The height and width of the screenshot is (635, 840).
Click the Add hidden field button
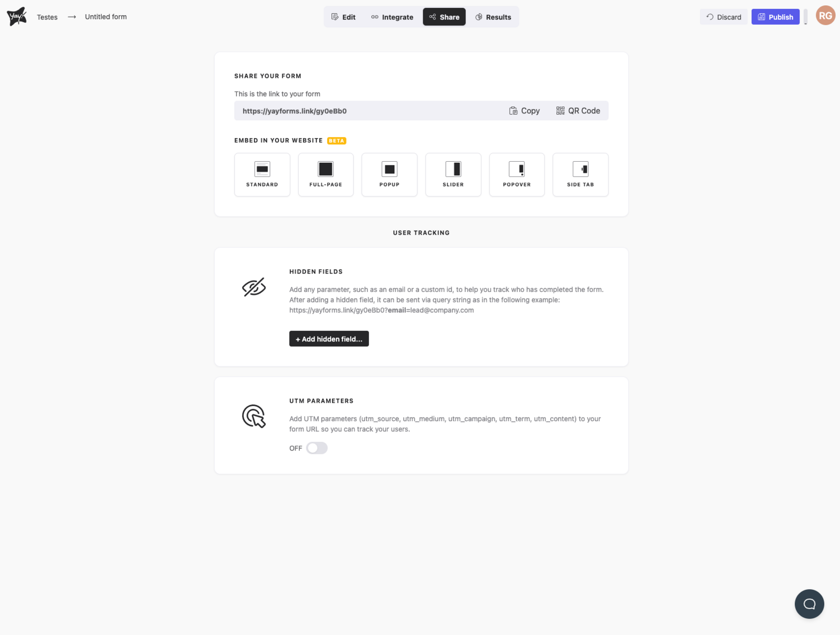tap(329, 339)
